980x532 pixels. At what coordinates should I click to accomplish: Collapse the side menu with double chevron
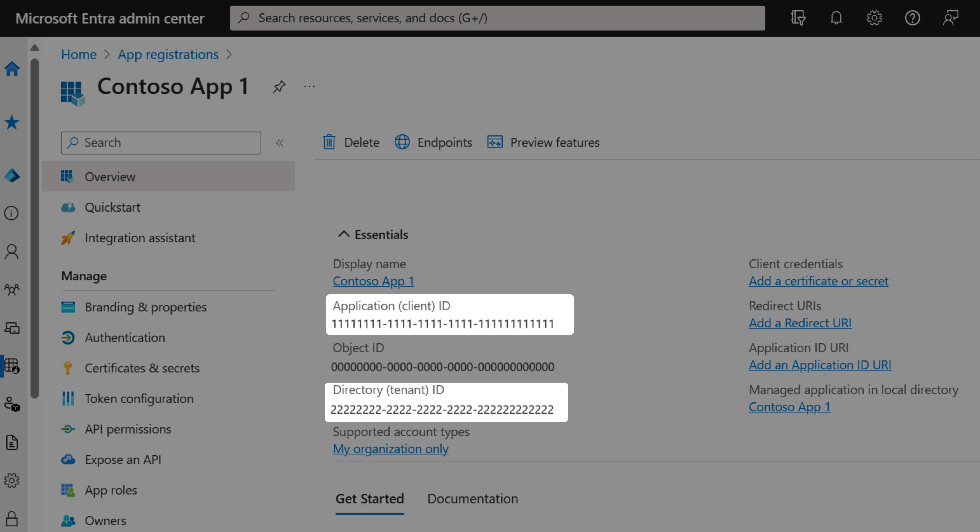280,143
